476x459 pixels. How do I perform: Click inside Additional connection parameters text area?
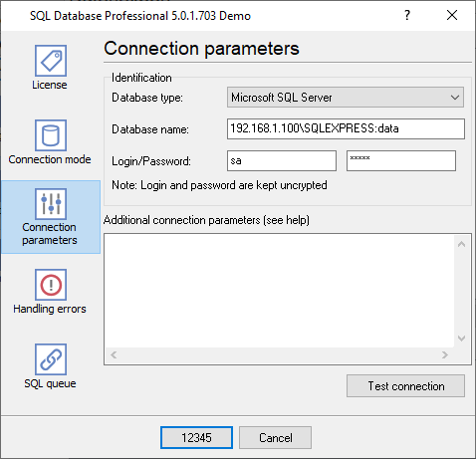pos(279,291)
